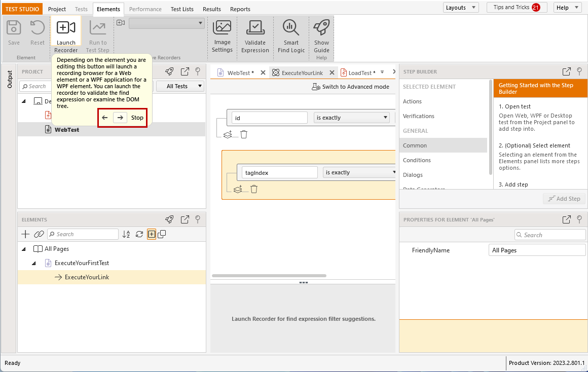Click the add-layer icon under the id filter
Image resolution: width=588 pixels, height=372 pixels.
(228, 134)
